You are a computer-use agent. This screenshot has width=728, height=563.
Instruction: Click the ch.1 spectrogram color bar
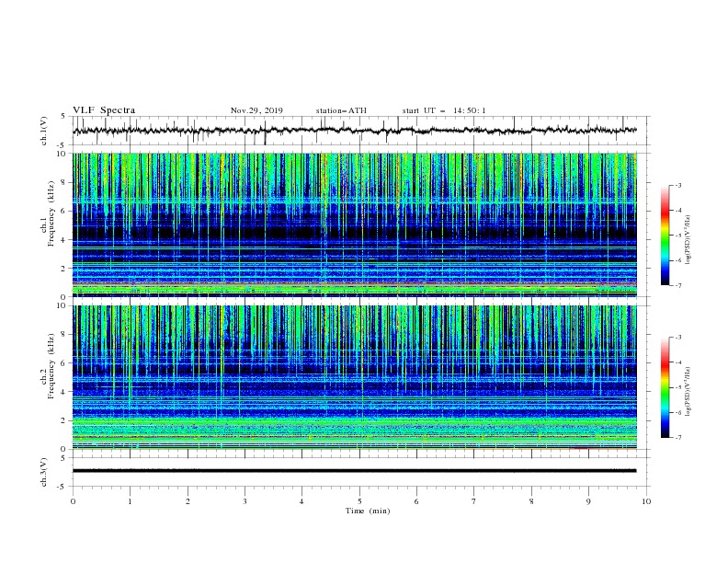[665, 236]
